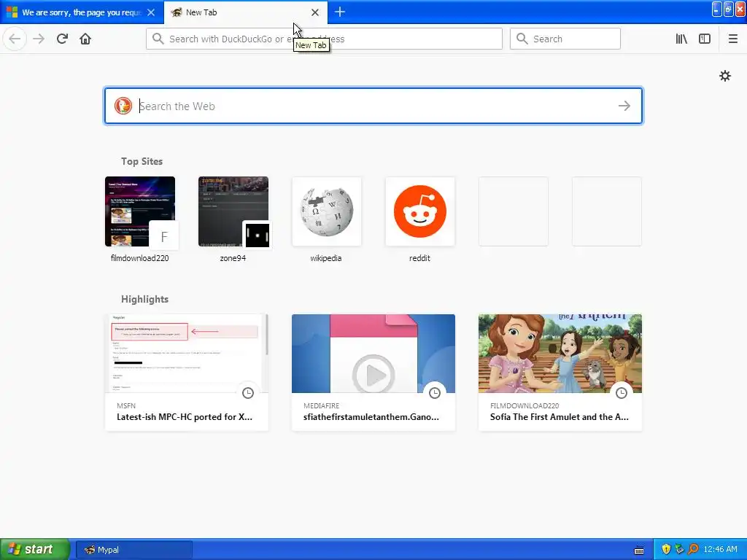Screen dimensions: 747x560
Task: Open MSFN Latest-ish MPC-HC highlight card
Action: [x=186, y=373]
